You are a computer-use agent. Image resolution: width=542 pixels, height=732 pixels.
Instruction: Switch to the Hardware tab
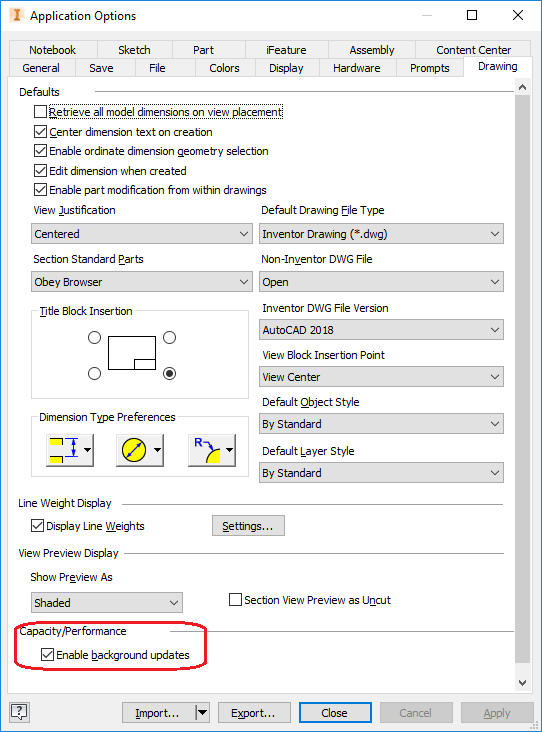357,68
